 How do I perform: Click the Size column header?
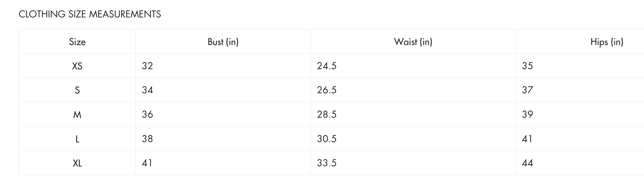[x=77, y=42]
